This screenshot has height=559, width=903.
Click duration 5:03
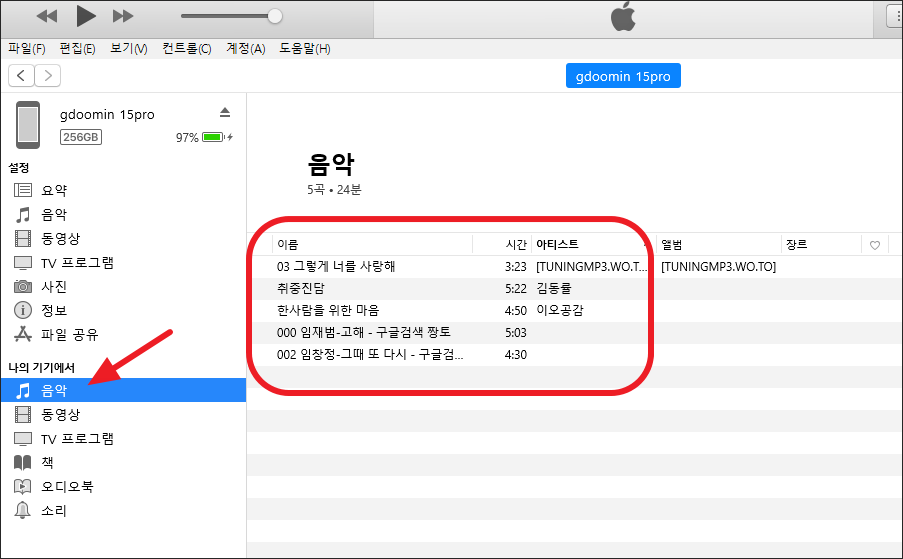(x=515, y=333)
